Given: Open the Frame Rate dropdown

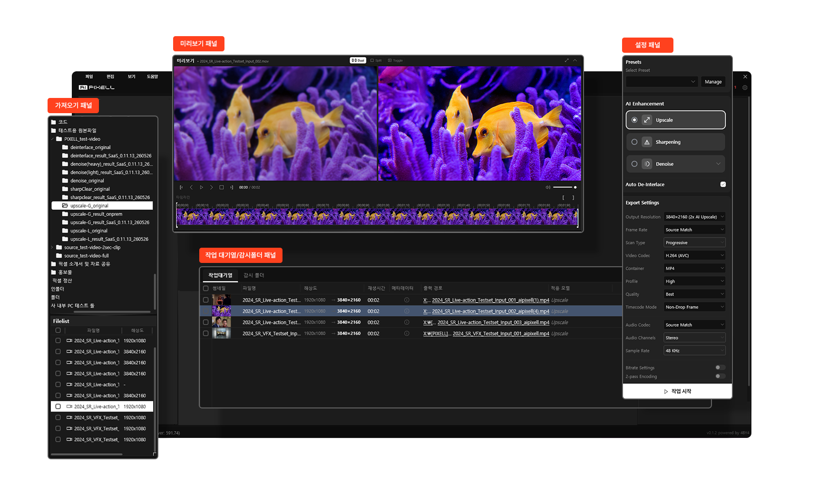Looking at the screenshot, I should pyautogui.click(x=694, y=230).
